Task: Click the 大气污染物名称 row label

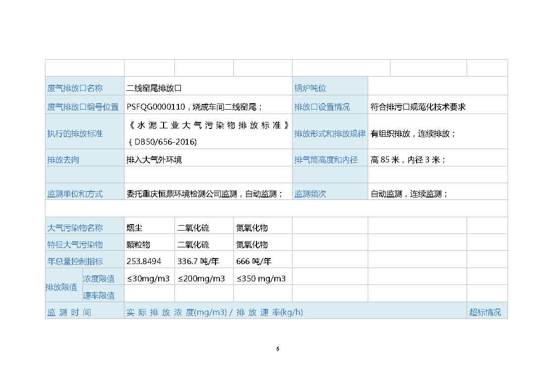Action: [75, 228]
